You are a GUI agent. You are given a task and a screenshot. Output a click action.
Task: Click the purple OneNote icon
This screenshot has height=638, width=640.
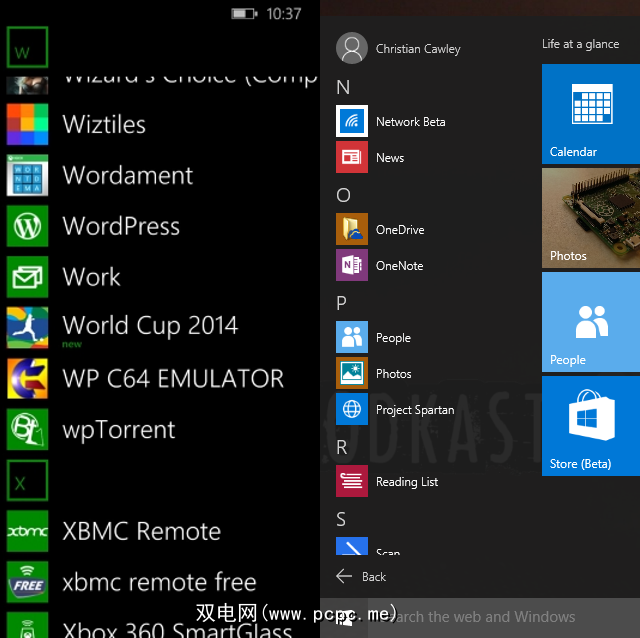352,265
